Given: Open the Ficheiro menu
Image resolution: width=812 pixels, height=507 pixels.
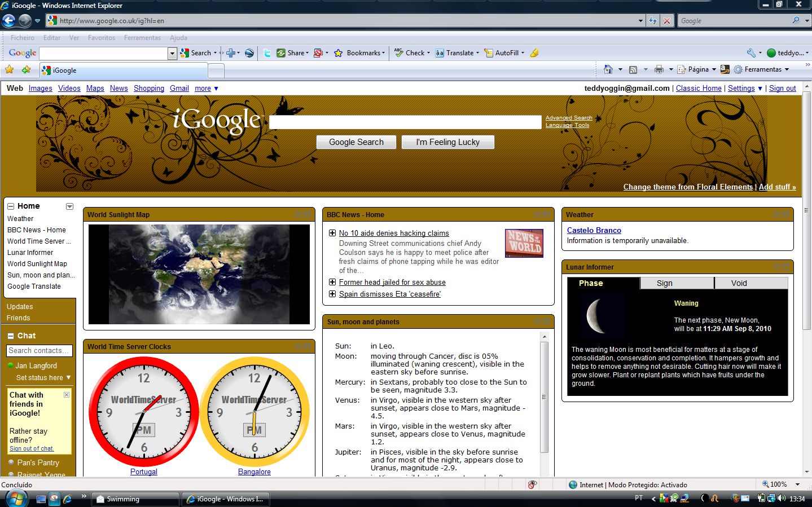Looking at the screenshot, I should [23, 38].
